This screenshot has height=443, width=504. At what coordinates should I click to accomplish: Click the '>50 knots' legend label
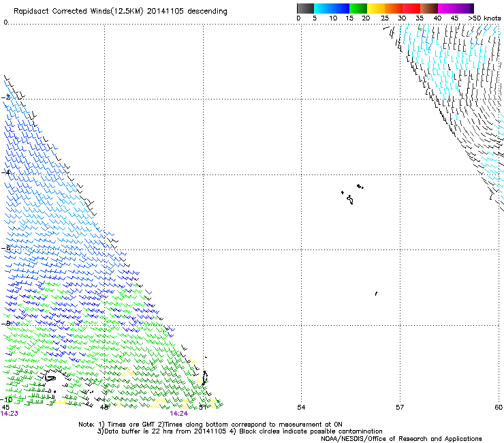(x=484, y=18)
